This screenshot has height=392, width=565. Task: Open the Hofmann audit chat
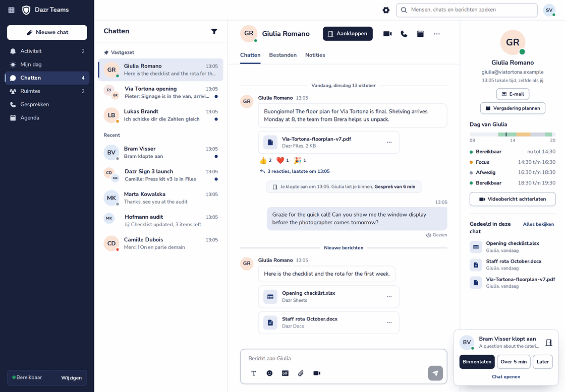pyautogui.click(x=161, y=221)
